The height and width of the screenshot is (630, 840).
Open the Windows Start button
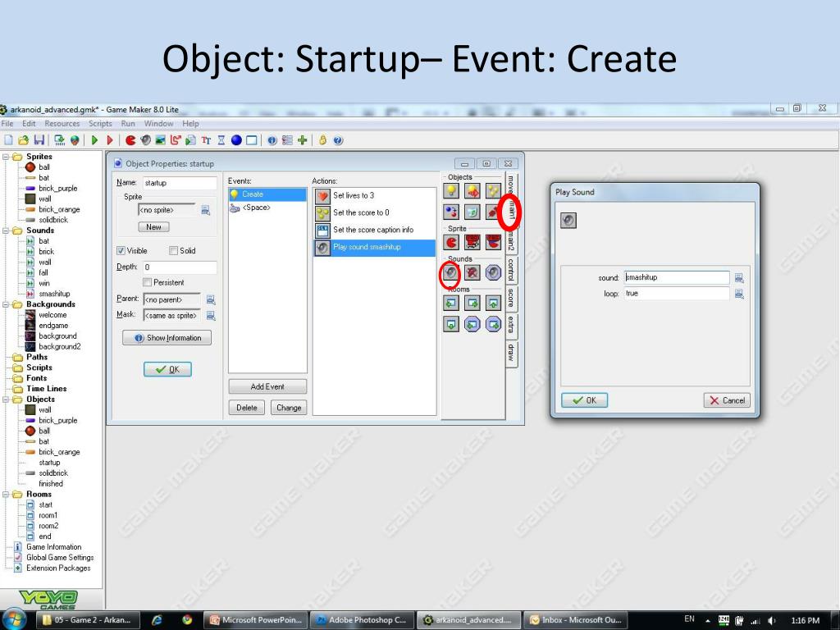(x=14, y=620)
